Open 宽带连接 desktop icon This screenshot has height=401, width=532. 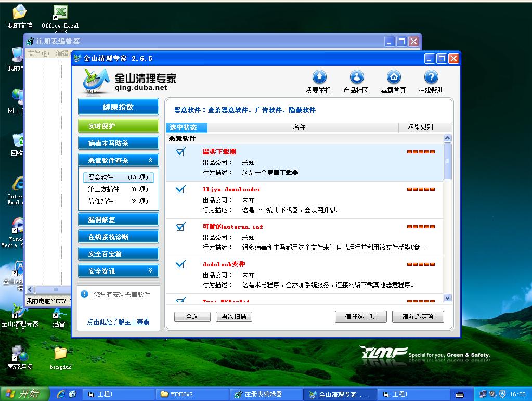coord(20,358)
